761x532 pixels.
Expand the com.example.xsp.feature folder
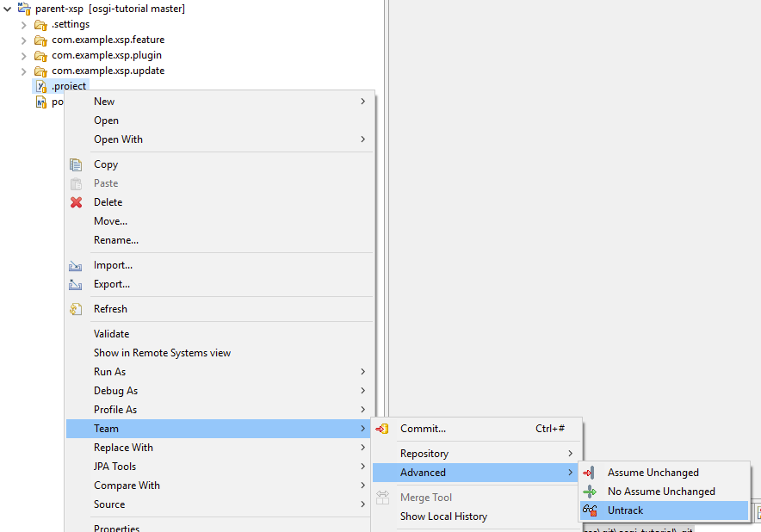[24, 40]
